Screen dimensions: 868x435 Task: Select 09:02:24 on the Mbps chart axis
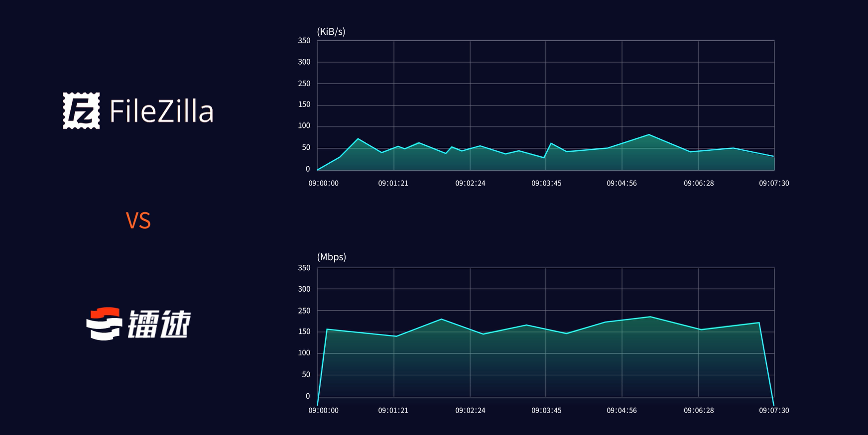pyautogui.click(x=470, y=411)
